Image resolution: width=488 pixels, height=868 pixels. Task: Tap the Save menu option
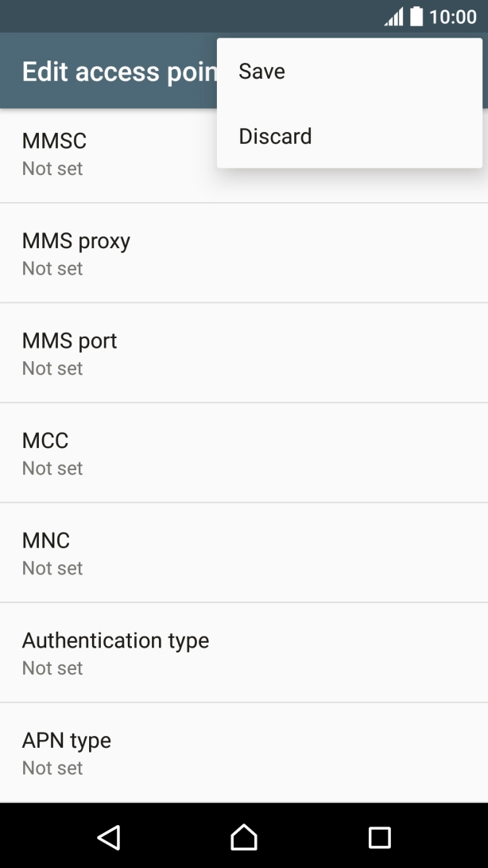click(262, 72)
